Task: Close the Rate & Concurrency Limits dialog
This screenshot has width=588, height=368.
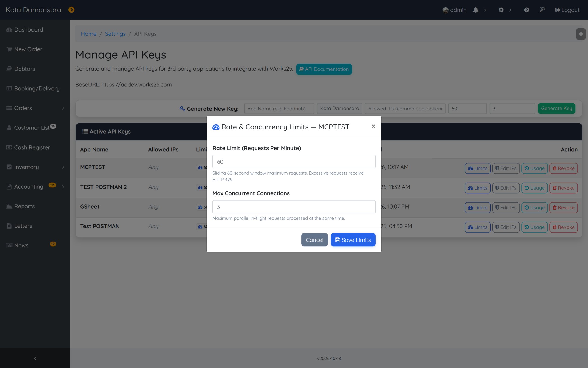Action: tap(373, 126)
